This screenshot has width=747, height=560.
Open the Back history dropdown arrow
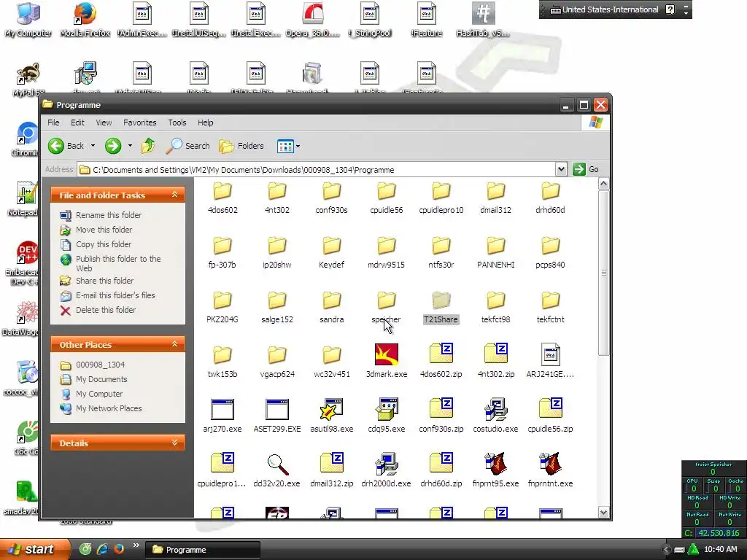point(93,146)
